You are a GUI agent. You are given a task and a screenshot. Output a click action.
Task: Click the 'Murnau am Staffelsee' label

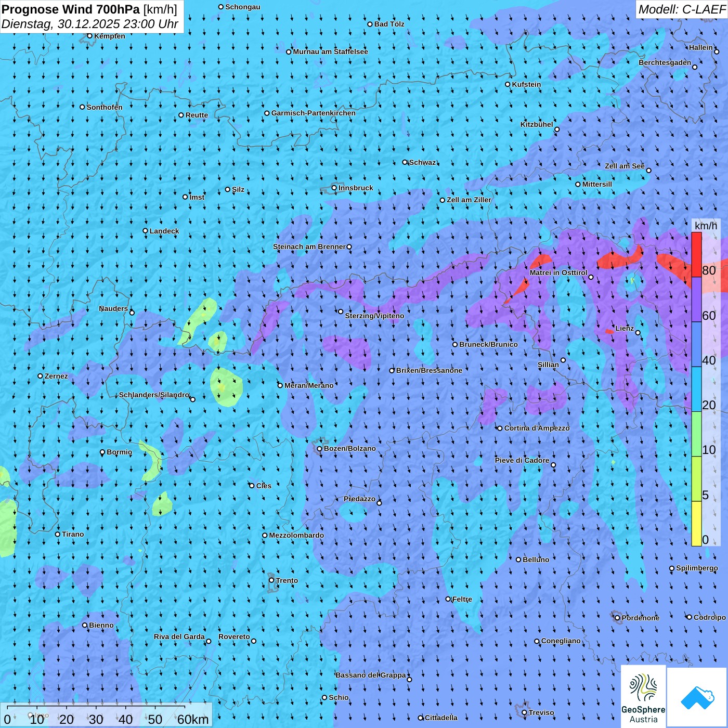(x=331, y=51)
